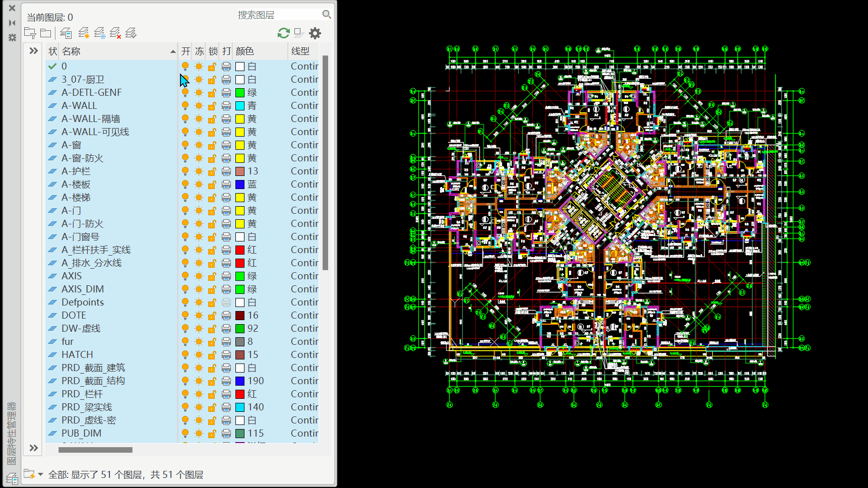
Task: Click the New Group Filter folder icon
Action: tap(46, 33)
